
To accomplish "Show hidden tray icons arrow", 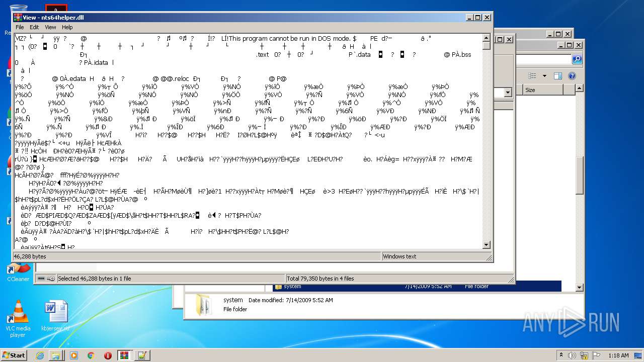I will click(x=561, y=355).
